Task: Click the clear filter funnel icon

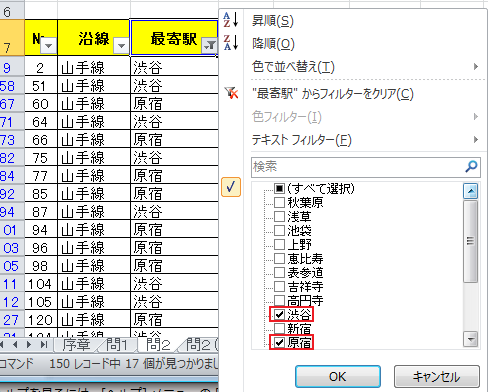Action: point(231,93)
